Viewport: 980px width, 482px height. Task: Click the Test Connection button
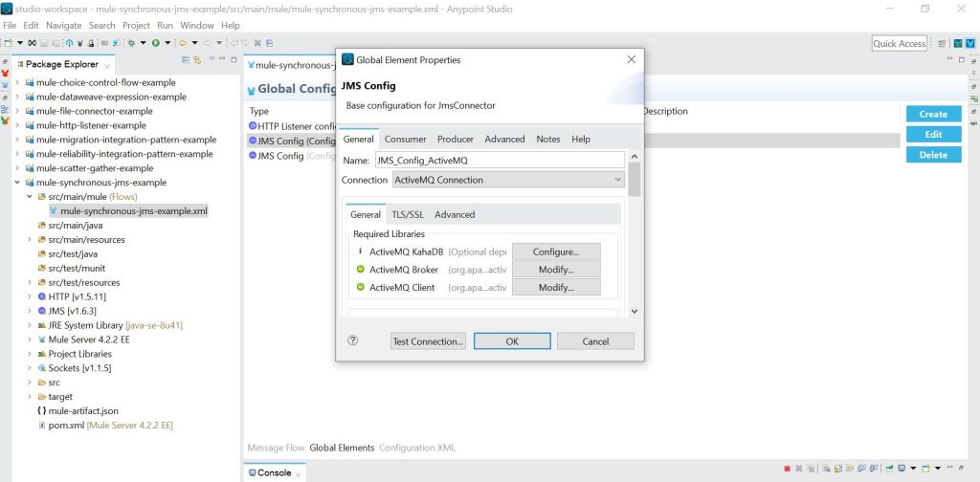click(x=428, y=340)
